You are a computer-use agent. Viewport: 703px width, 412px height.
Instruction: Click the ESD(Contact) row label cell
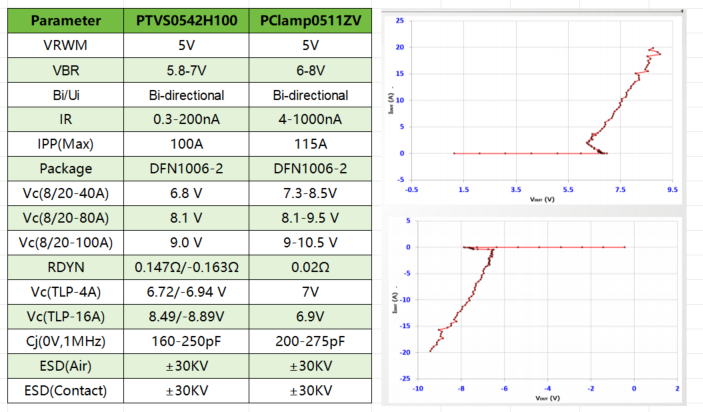click(64, 389)
